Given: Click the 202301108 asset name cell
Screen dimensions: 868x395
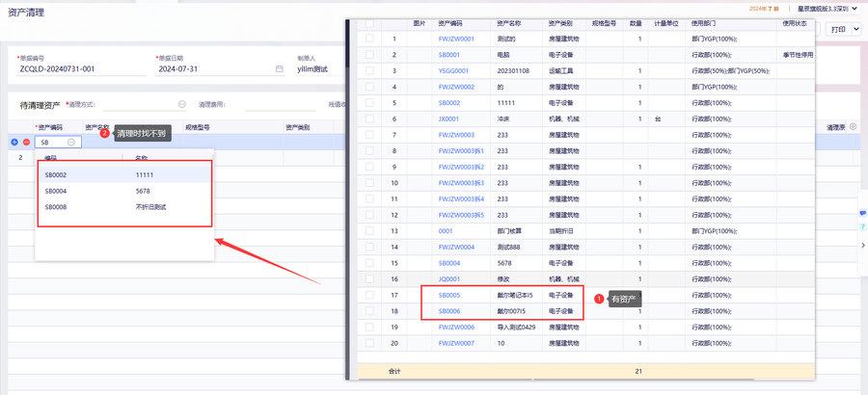Looking at the screenshot, I should point(513,71).
